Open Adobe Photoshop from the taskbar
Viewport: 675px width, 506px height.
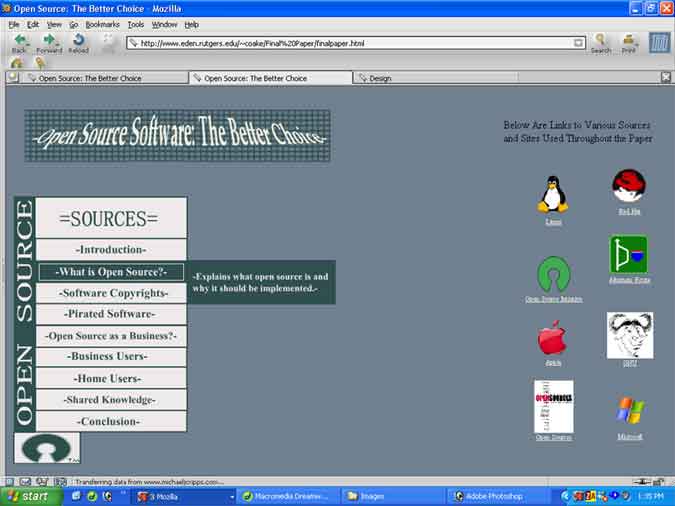500,496
